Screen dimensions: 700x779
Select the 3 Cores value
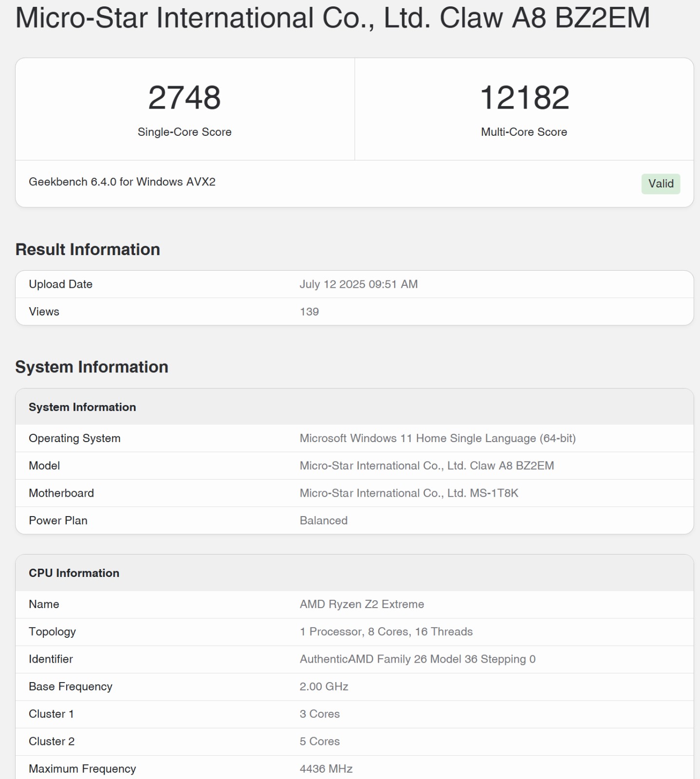[320, 714]
